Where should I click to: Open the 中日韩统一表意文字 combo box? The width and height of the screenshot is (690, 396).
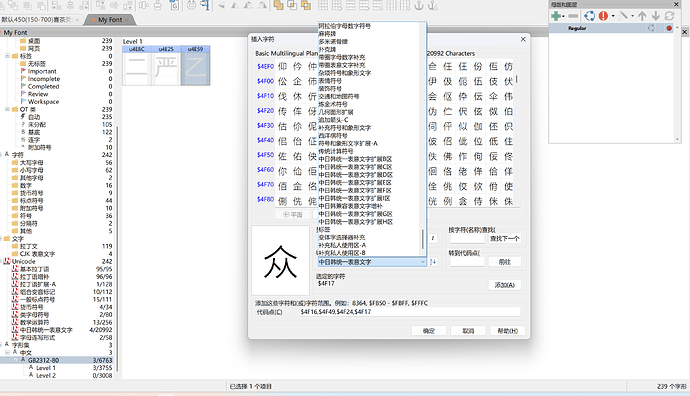pos(371,262)
